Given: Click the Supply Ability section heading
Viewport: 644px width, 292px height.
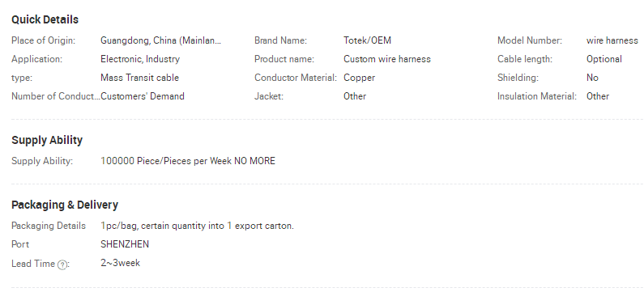Looking at the screenshot, I should [47, 140].
